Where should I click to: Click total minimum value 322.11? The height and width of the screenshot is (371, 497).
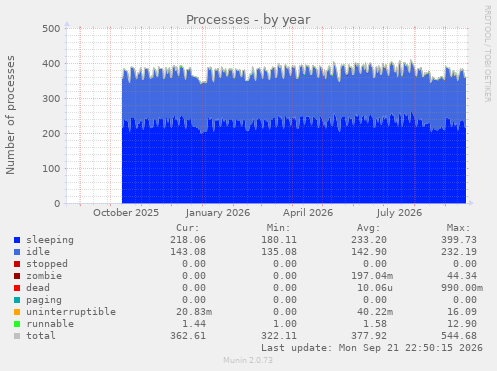[x=279, y=336]
